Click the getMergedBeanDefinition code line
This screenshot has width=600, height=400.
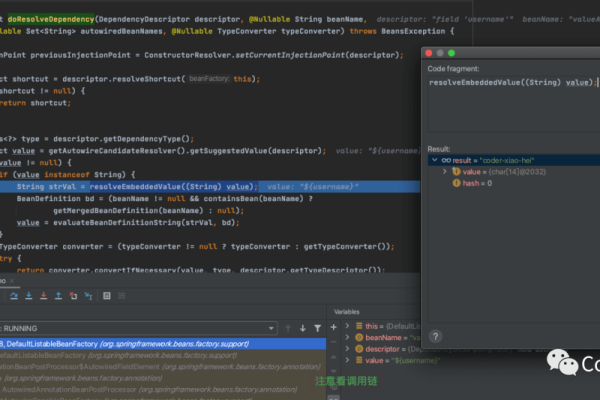pyautogui.click(x=148, y=211)
